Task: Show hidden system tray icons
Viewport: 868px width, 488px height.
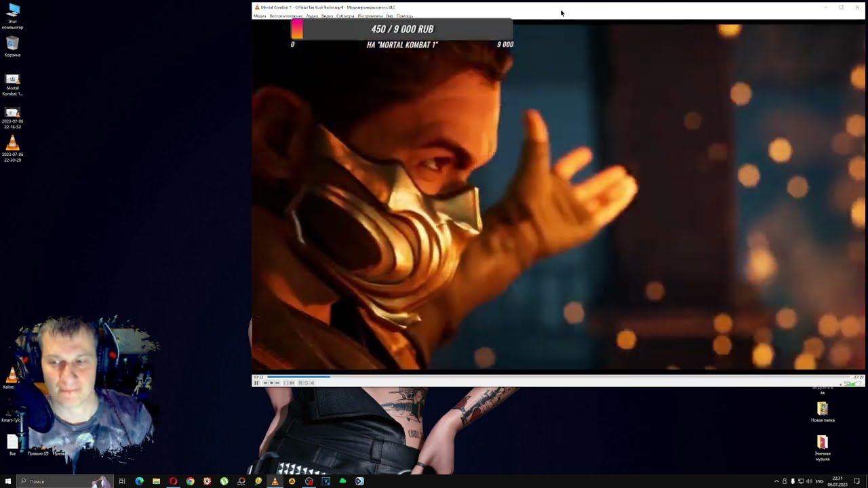Action: click(x=776, y=481)
